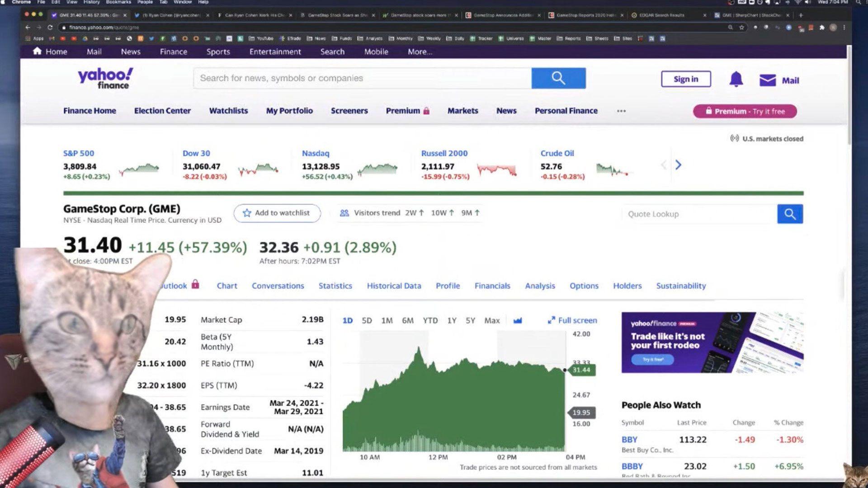Close the Ryan Cohen Twitter tab
The height and width of the screenshot is (488, 868).
pos(208,15)
